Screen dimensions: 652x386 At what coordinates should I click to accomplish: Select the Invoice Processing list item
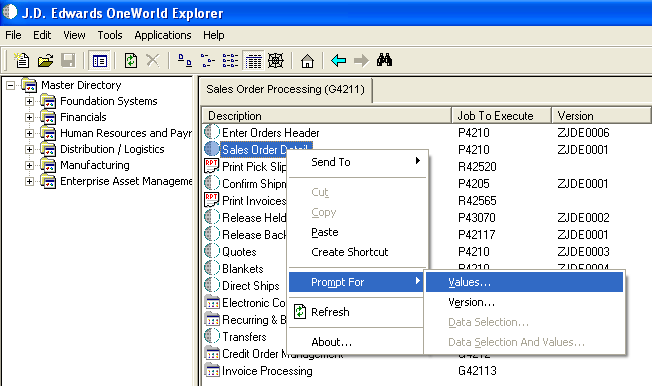pyautogui.click(x=267, y=371)
